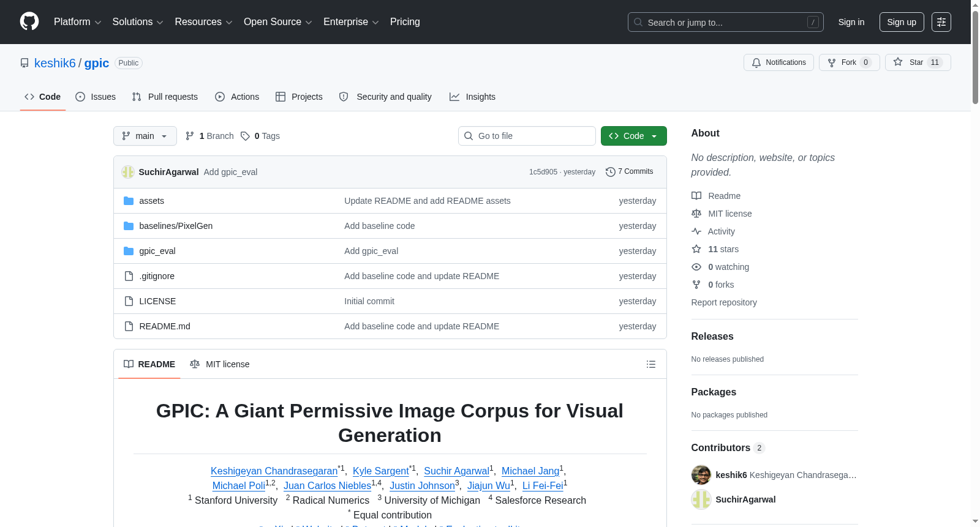Open the README.md file name
Viewport: 980px width, 527px height.
click(165, 326)
